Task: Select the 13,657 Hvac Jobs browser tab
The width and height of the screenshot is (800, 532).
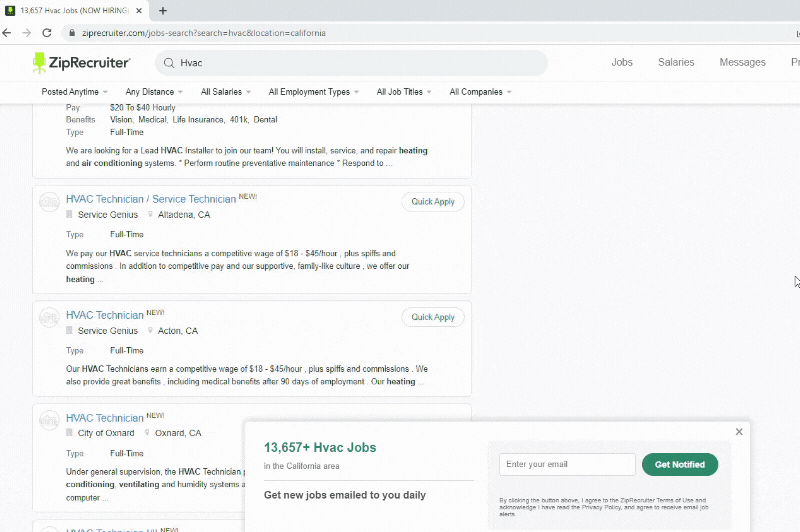Action: coord(74,11)
